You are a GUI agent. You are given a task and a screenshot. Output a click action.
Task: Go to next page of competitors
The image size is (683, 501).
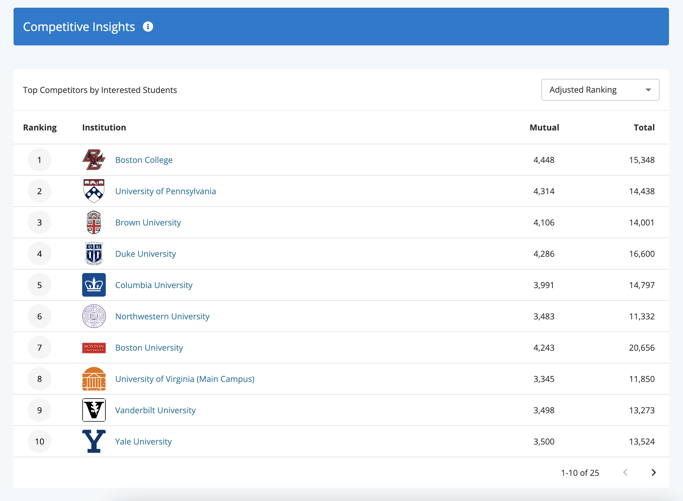[653, 473]
